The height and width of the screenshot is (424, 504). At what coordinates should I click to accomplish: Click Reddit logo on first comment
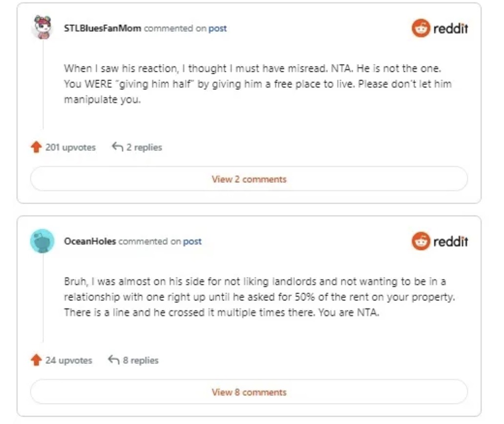(440, 28)
